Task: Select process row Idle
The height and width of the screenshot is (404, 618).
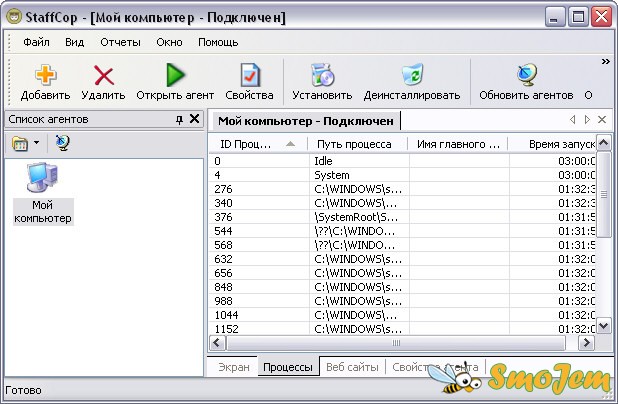Action: [x=402, y=161]
